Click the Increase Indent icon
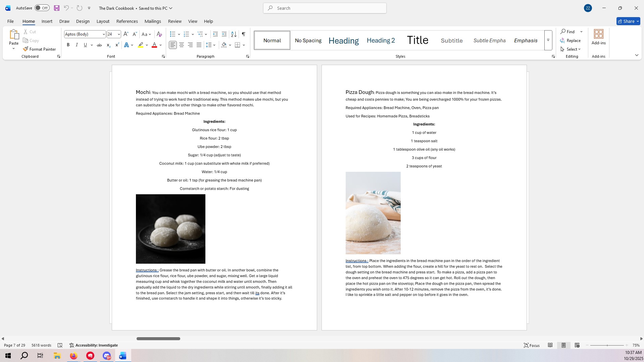 [224, 34]
